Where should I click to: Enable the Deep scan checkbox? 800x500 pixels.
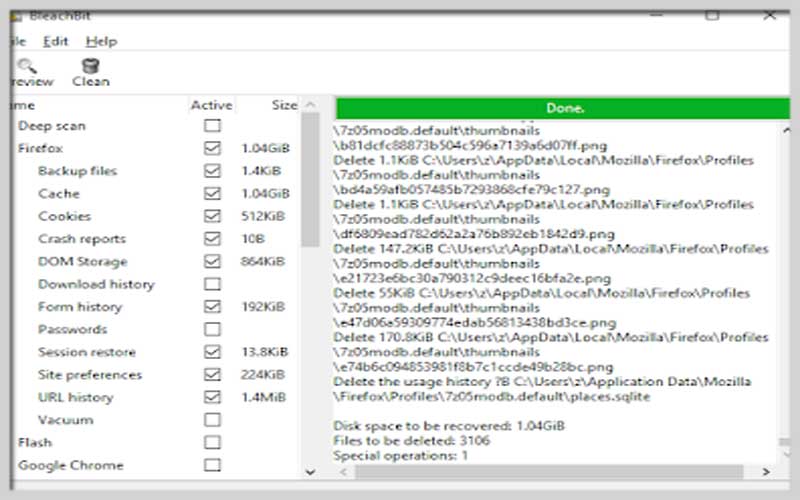pos(212,126)
